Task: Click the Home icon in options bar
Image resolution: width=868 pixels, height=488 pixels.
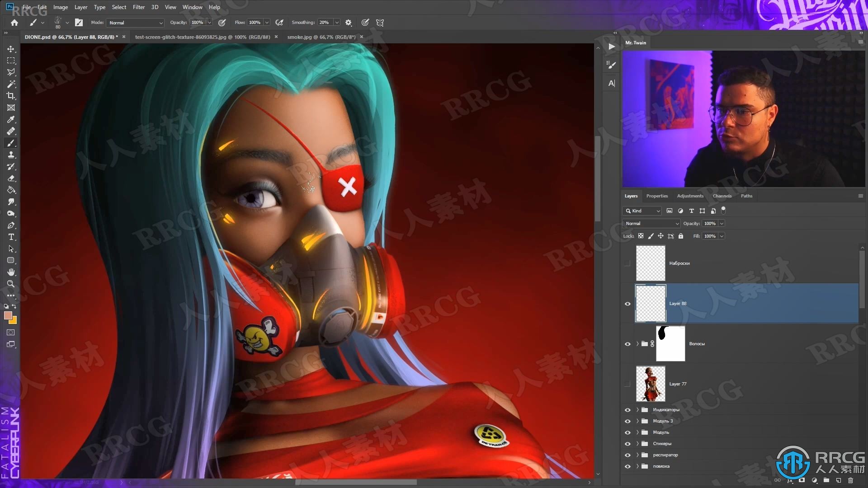Action: coord(14,23)
